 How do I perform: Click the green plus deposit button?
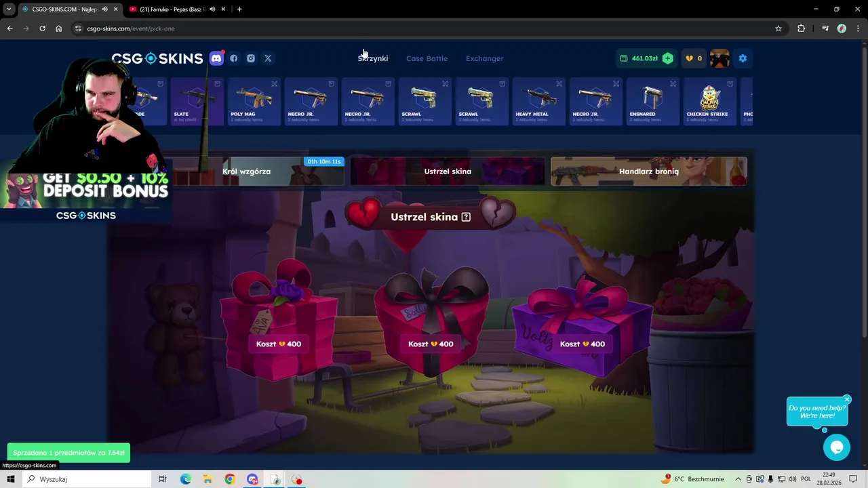point(668,58)
